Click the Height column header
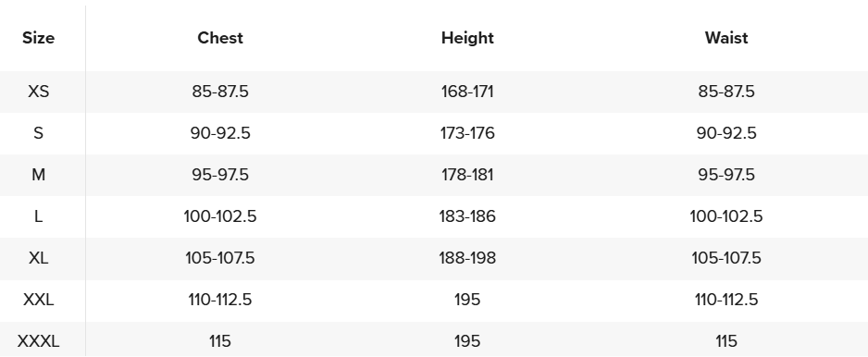This screenshot has width=868, height=357. click(x=467, y=38)
